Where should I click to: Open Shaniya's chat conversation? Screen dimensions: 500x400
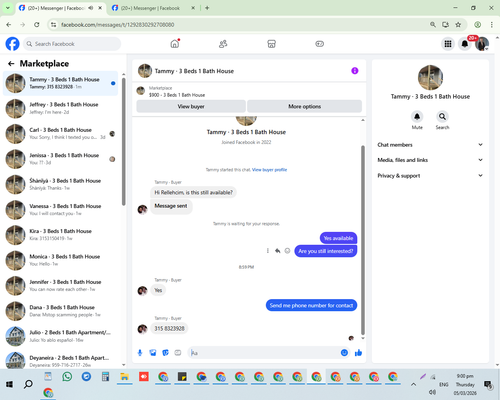tap(61, 184)
